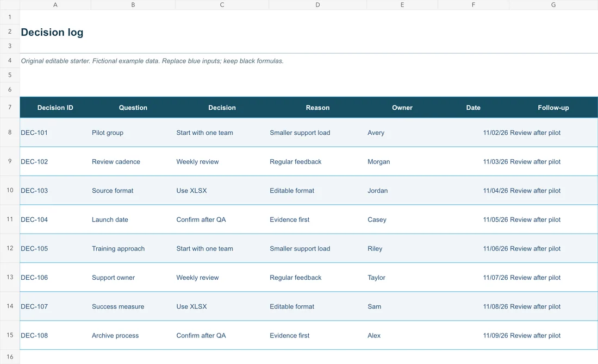Viewport: 598px width, 364px height.
Task: Click the "Review cadence" question cell
Action: [x=133, y=161]
